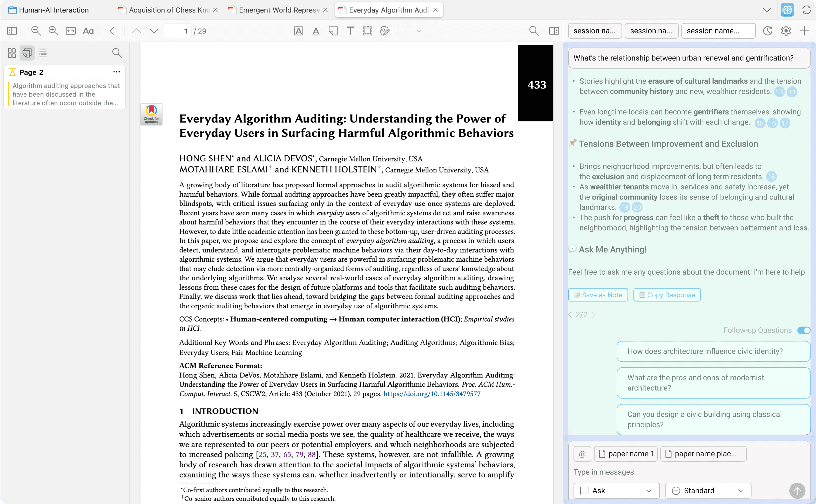Viewport: 816px width, 504px height.
Task: Switch to Emergent World Represe tab
Action: pos(279,10)
